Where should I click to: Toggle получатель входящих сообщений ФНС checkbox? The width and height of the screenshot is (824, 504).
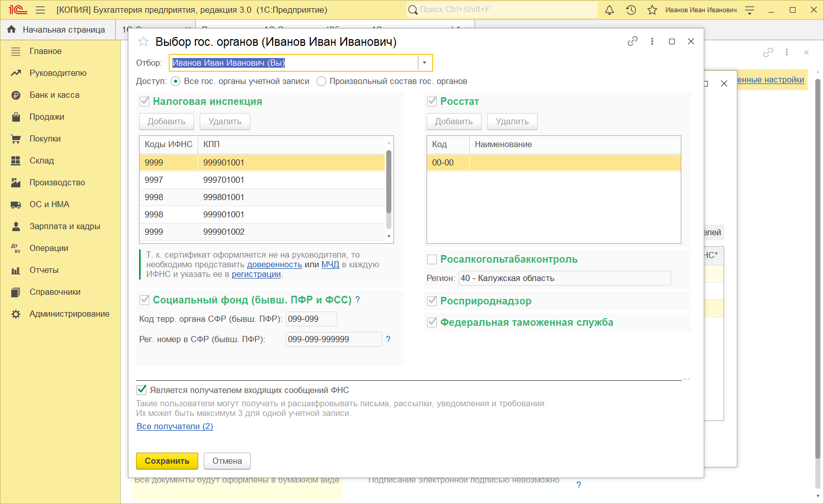pos(142,390)
